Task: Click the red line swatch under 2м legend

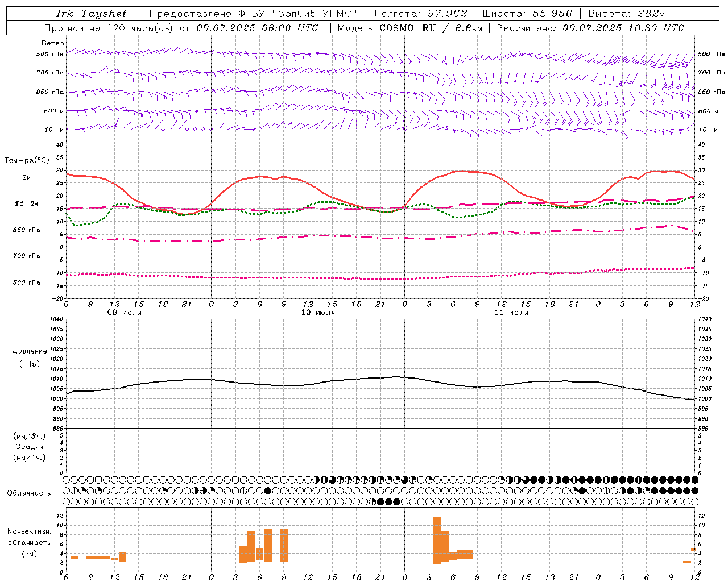Action: (26, 184)
